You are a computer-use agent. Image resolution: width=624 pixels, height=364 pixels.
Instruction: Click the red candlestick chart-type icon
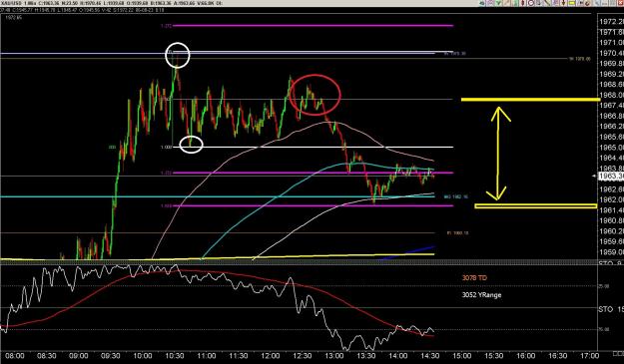pyautogui.click(x=522, y=3)
